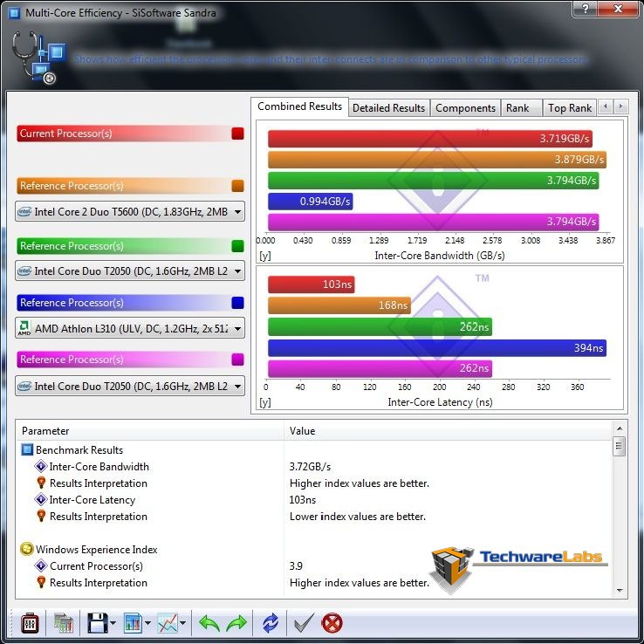Click the Benchmark Results row label
This screenshot has height=644, width=644.
coord(79,449)
